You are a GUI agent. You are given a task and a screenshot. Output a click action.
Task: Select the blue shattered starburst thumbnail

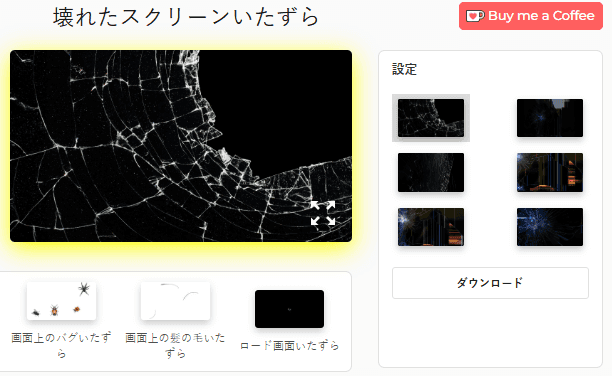pos(550,227)
